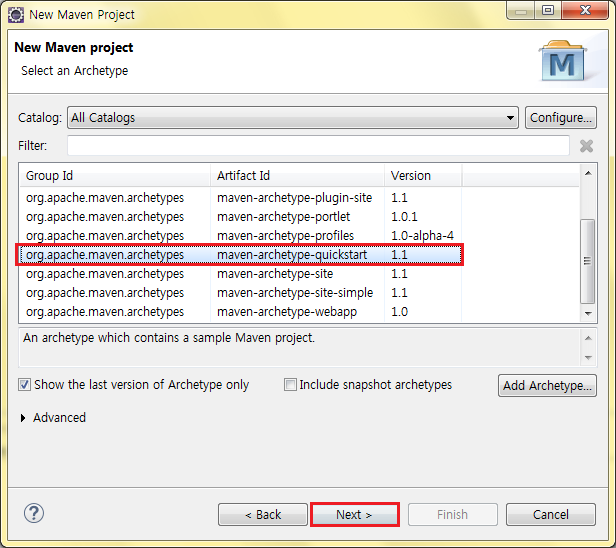
Task: Cancel the New Maven Project wizard
Action: 551,514
